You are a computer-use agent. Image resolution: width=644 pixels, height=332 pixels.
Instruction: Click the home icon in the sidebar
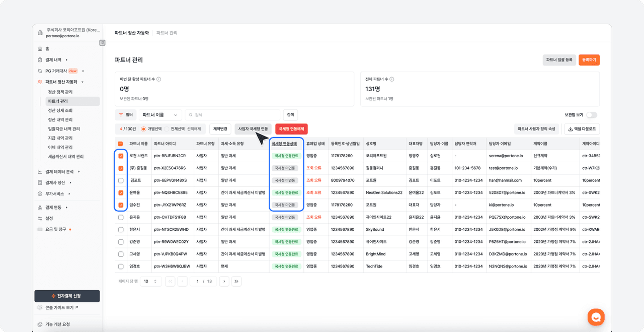point(40,49)
